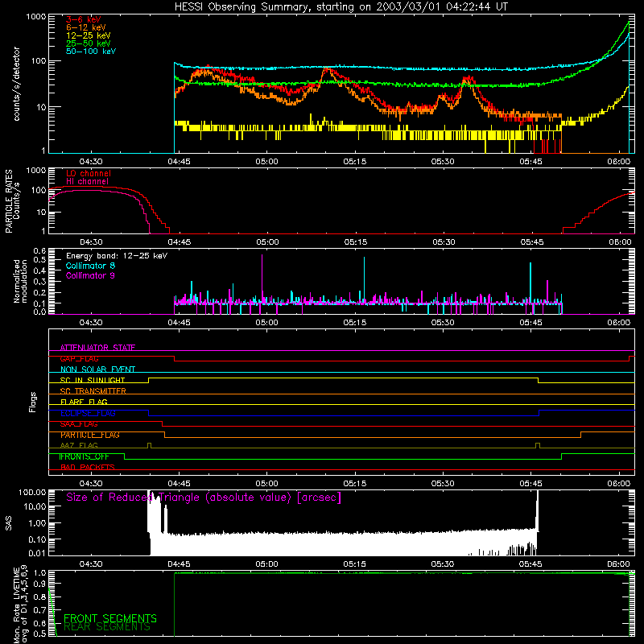This screenshot has height=644, width=644.
Task: Select the 3-6 keV legend label
Action: [x=83, y=19]
